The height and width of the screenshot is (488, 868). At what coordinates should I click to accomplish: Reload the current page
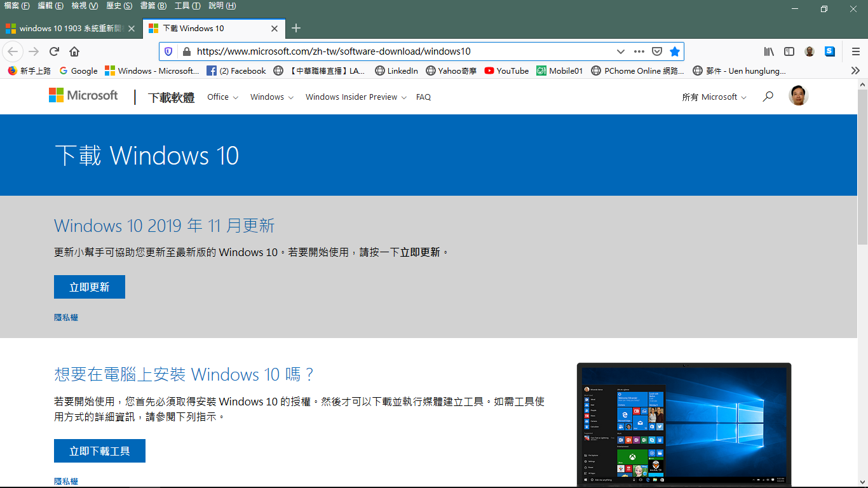click(55, 51)
